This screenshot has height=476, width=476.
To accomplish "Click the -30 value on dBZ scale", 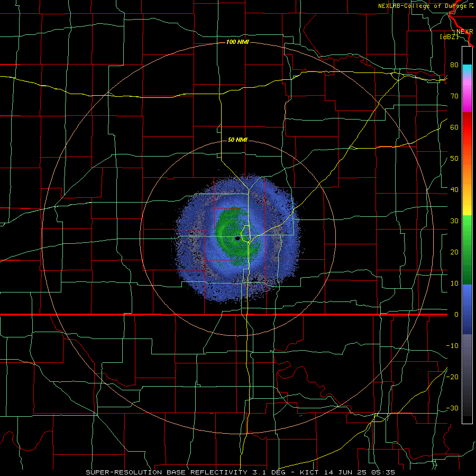I will click(x=452, y=408).
